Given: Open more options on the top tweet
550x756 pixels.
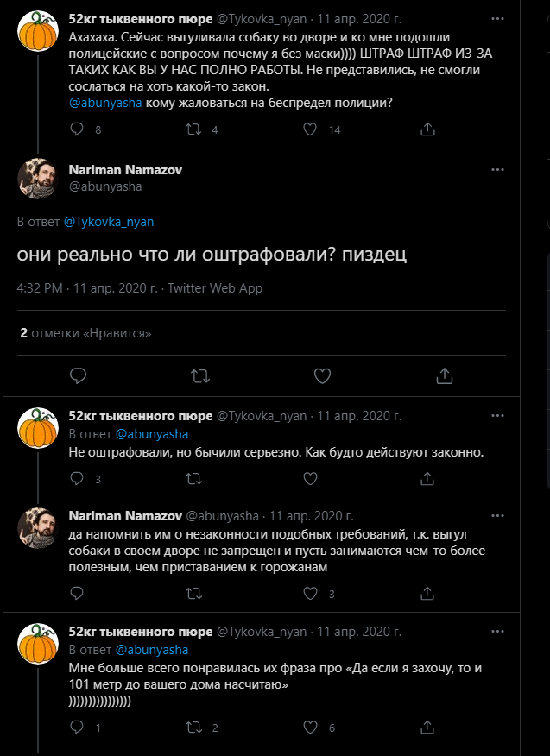Looking at the screenshot, I should (497, 16).
